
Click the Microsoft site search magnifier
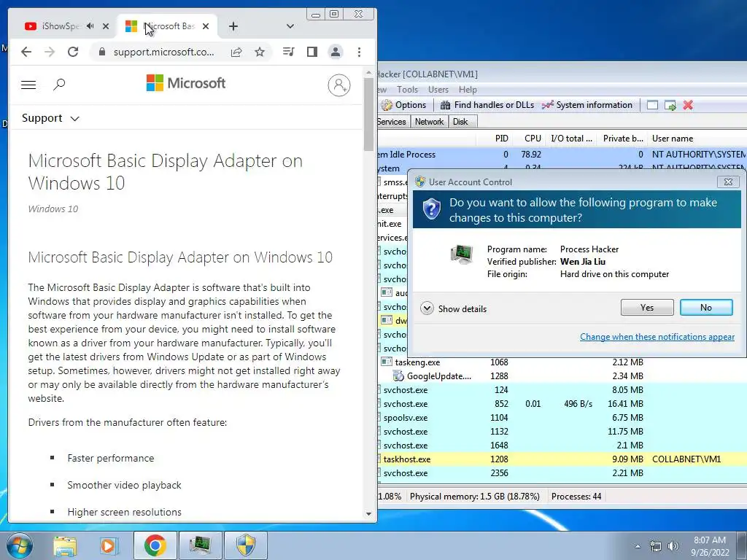tap(59, 85)
